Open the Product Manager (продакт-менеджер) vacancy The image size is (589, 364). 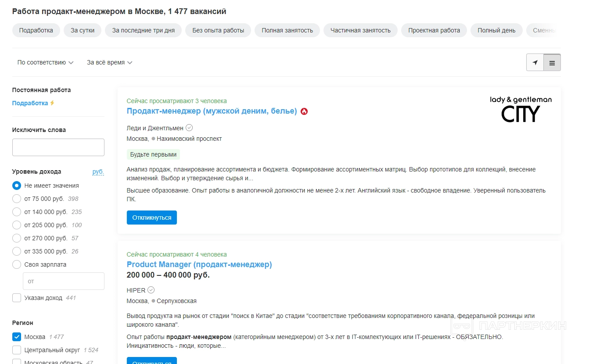[x=199, y=264]
